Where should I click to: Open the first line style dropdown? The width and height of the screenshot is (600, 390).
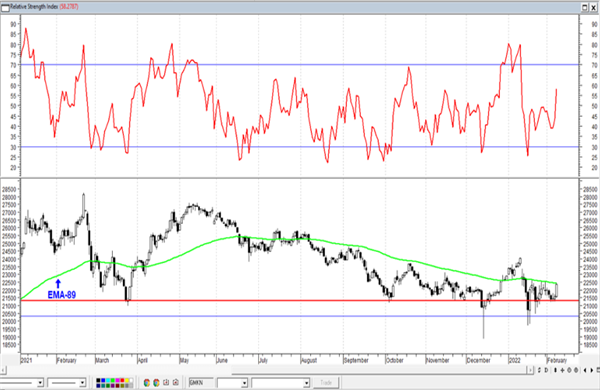40,382
